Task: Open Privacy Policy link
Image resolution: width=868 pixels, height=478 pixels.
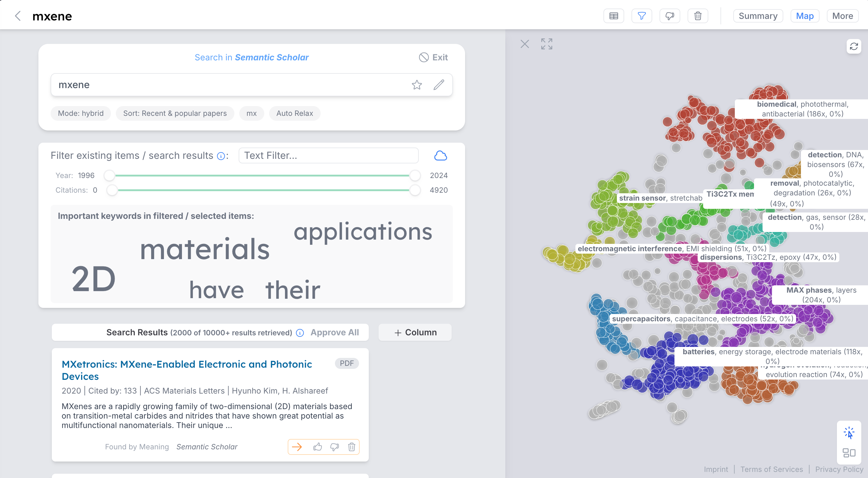Action: [x=839, y=469]
